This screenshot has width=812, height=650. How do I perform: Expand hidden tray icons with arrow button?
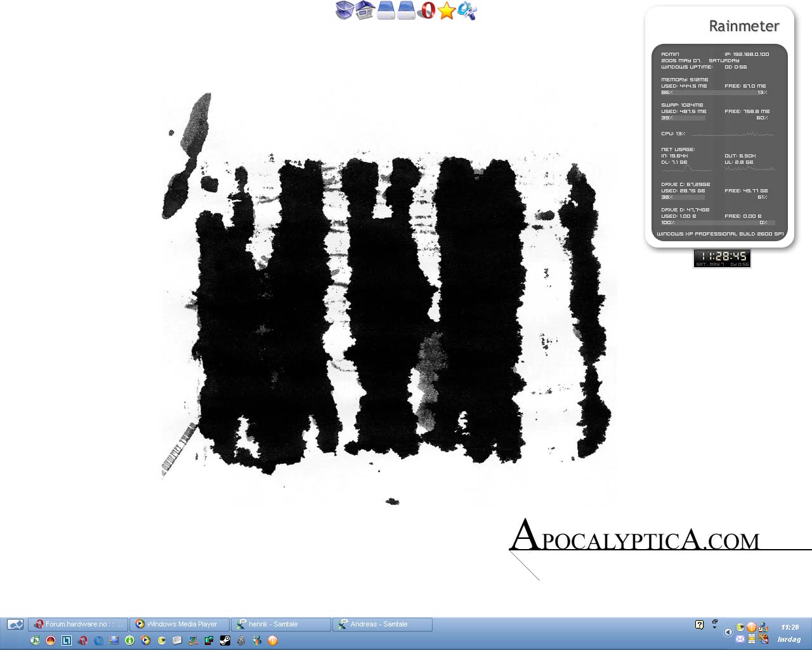pyautogui.click(x=728, y=632)
